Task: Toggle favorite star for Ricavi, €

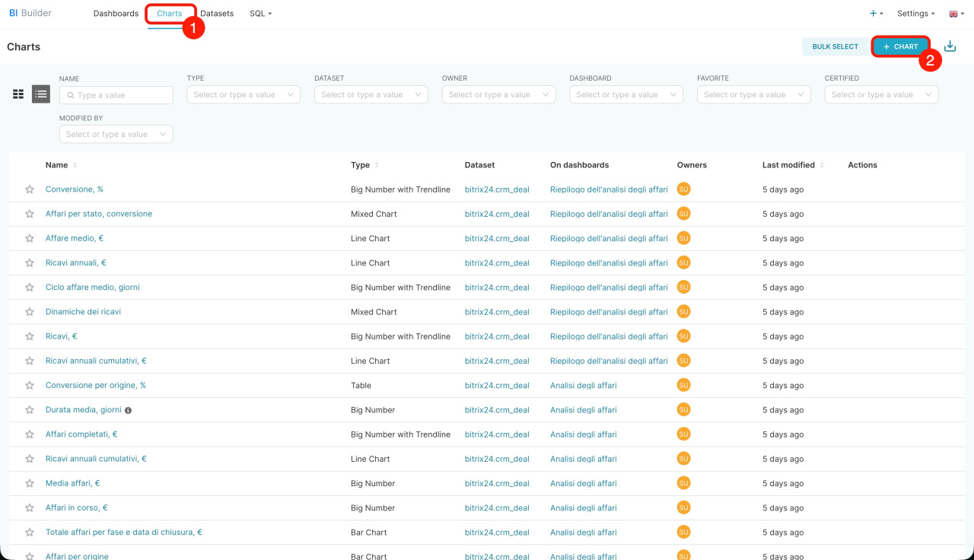Action: (30, 336)
